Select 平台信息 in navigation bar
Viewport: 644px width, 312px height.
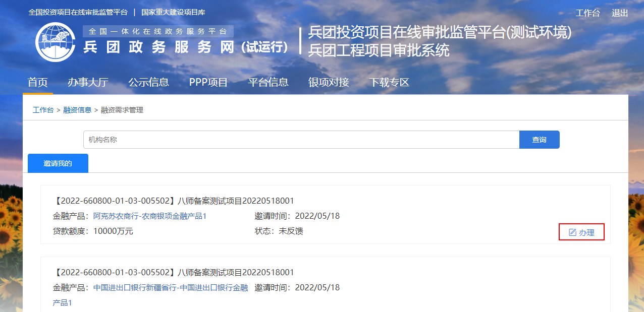click(x=268, y=82)
